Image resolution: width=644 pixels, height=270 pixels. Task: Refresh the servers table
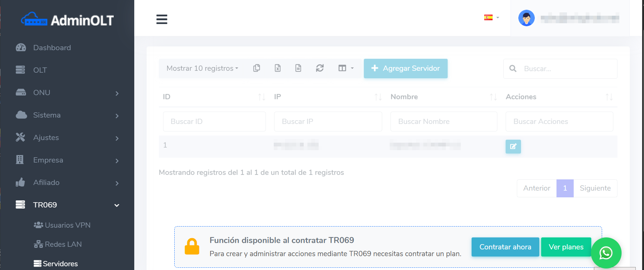click(320, 68)
